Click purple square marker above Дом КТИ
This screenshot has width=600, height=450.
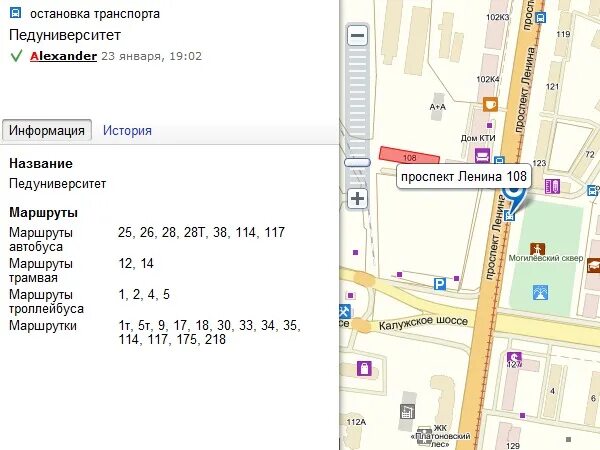pyautogui.click(x=489, y=125)
